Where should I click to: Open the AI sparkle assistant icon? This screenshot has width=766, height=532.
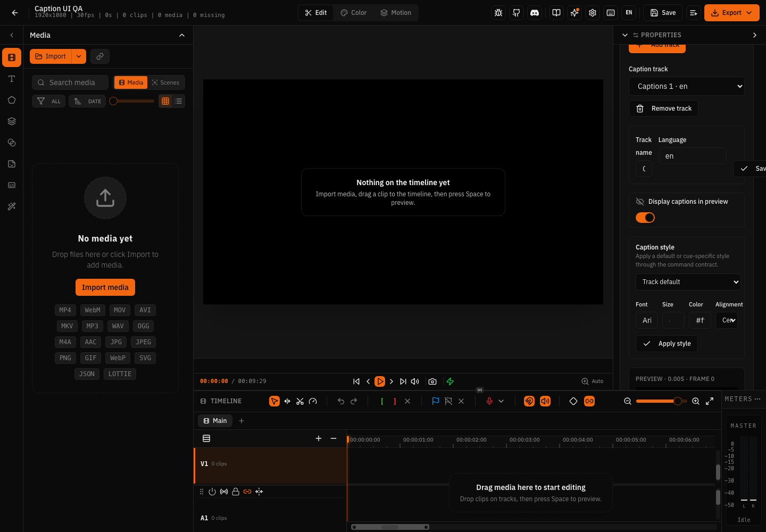coord(574,13)
